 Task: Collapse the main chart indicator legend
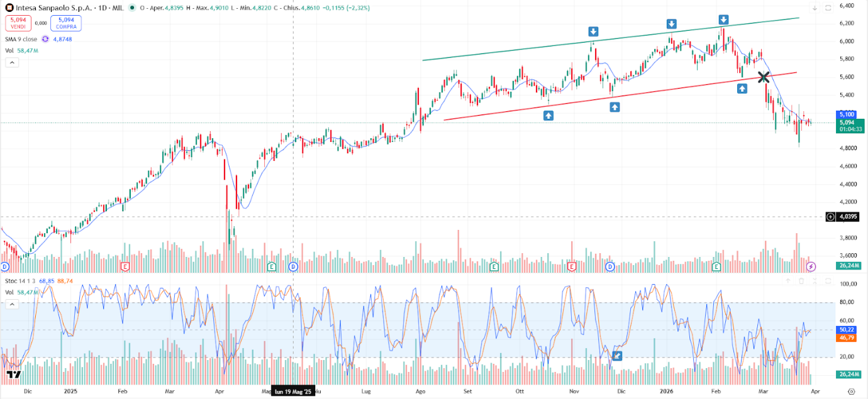(11, 62)
